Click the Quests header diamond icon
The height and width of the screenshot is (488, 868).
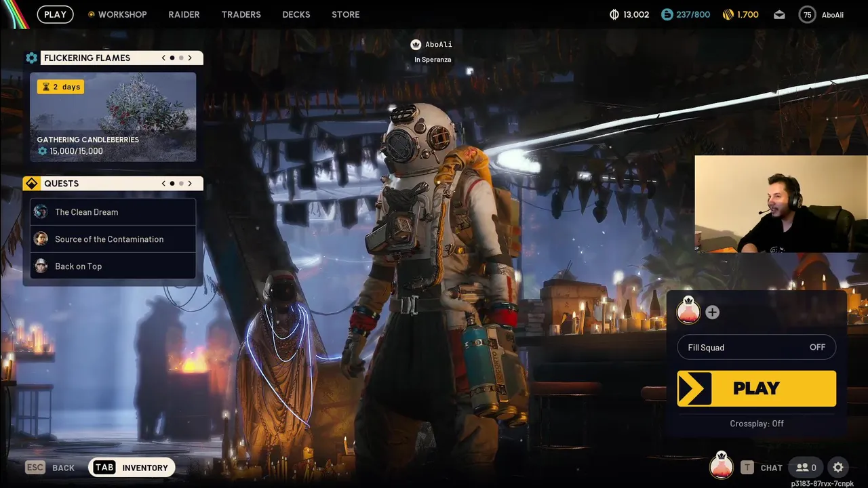click(x=32, y=184)
